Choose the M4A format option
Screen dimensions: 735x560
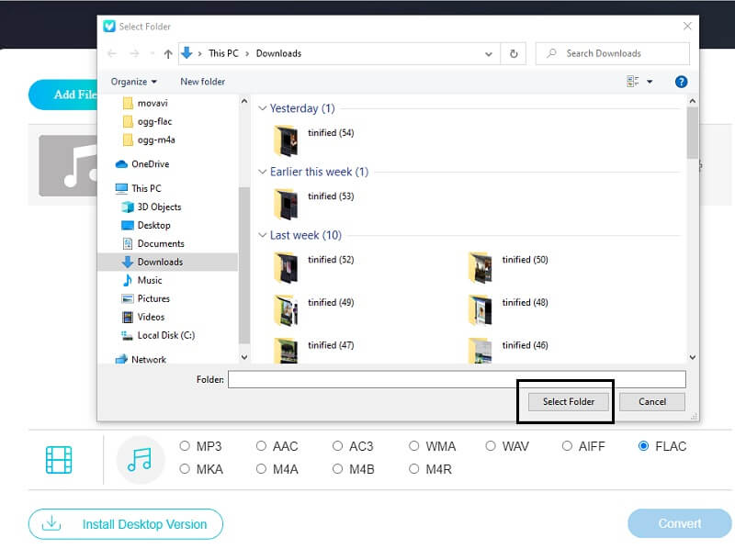click(262, 469)
